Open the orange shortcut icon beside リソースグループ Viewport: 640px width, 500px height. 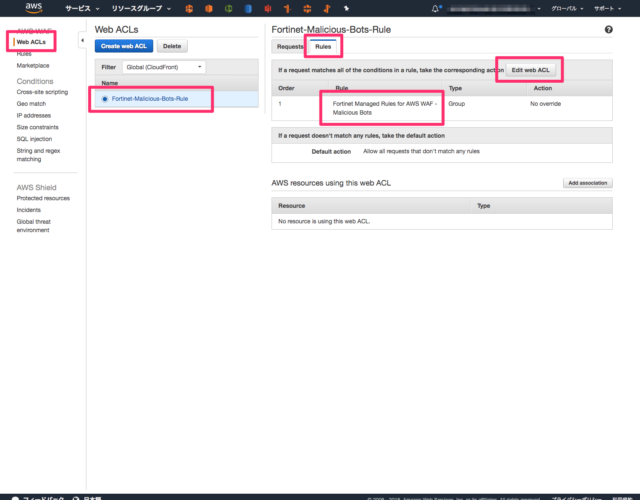[189, 8]
